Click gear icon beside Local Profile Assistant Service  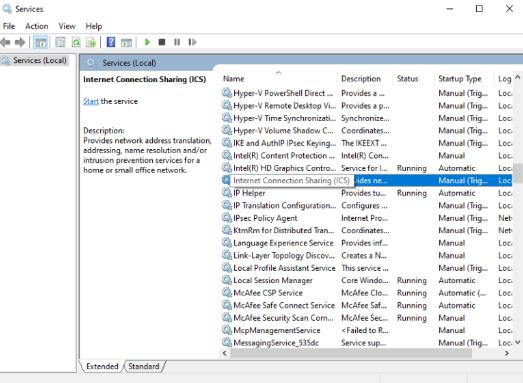point(227,268)
